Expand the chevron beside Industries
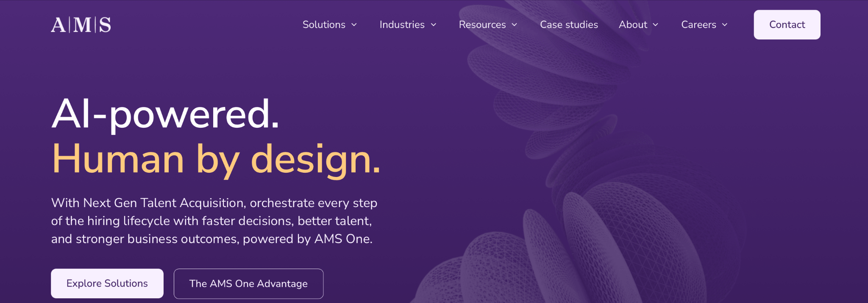The width and height of the screenshot is (868, 303). (x=434, y=25)
